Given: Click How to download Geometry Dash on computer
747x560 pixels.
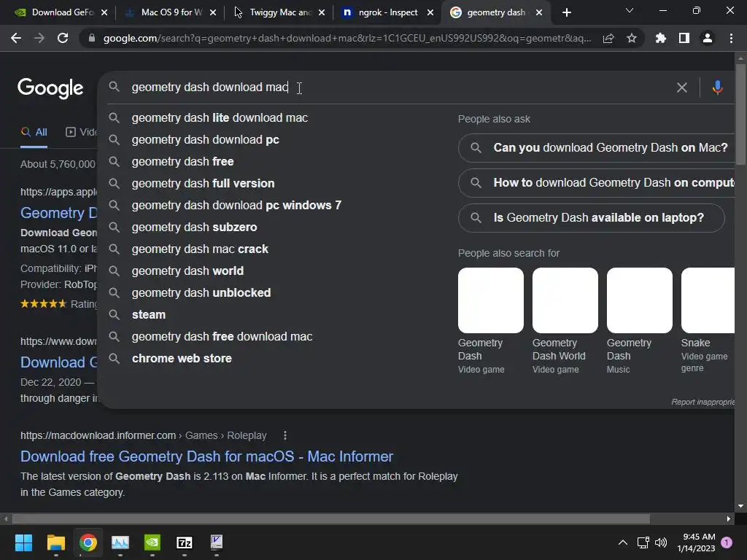Looking at the screenshot, I should coord(596,182).
